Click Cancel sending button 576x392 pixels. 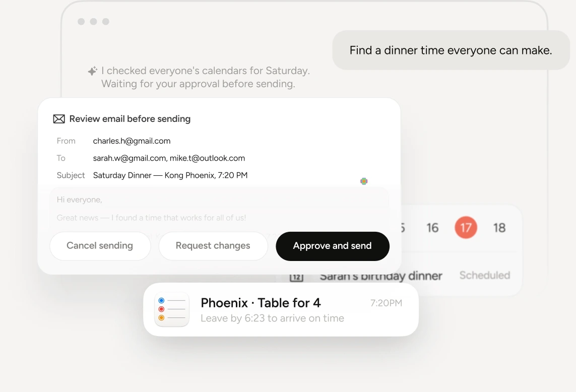point(100,246)
